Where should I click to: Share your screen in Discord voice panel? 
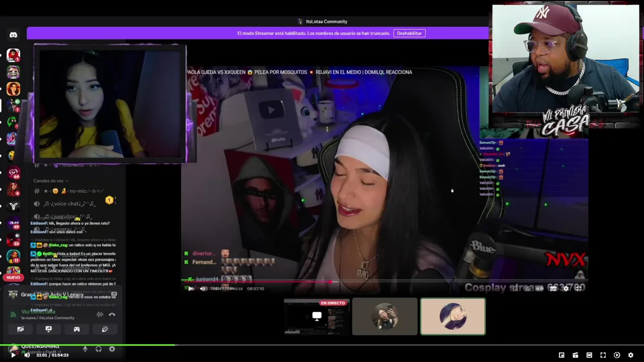49,329
